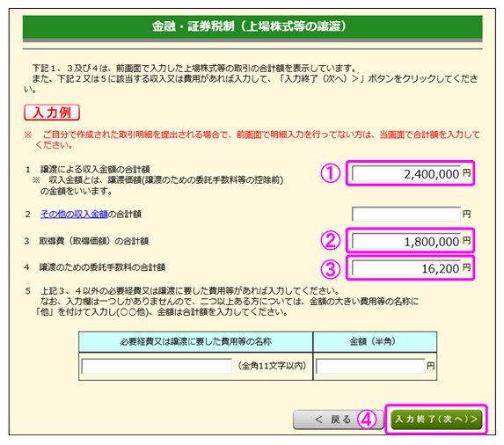Image resolution: width=504 pixels, height=445 pixels.
Task: Focus the expense amount field in the table
Action: [x=370, y=366]
